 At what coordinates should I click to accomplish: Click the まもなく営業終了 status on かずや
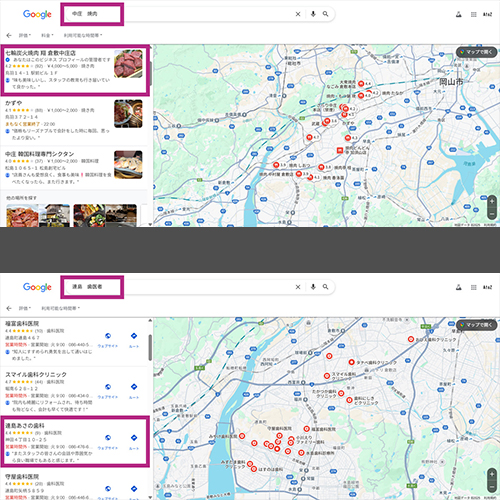(21, 124)
